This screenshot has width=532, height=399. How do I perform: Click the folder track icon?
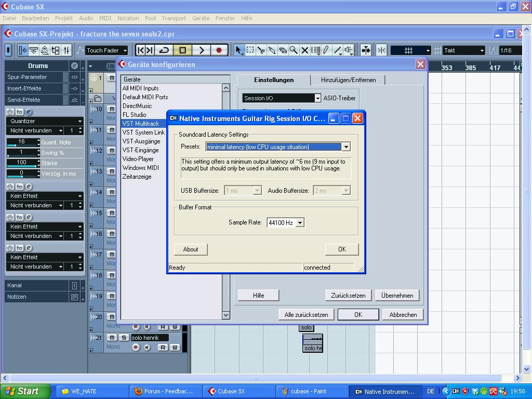(98, 99)
